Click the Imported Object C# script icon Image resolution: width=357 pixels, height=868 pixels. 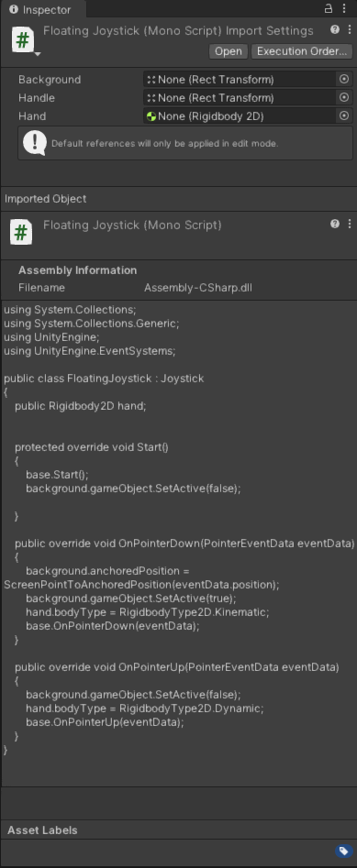click(x=21, y=233)
